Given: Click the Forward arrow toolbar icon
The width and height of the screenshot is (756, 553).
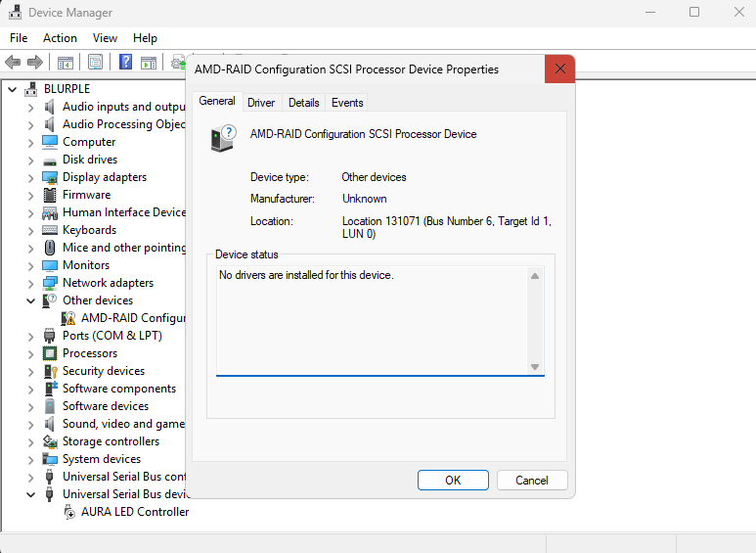Looking at the screenshot, I should pos(35,62).
